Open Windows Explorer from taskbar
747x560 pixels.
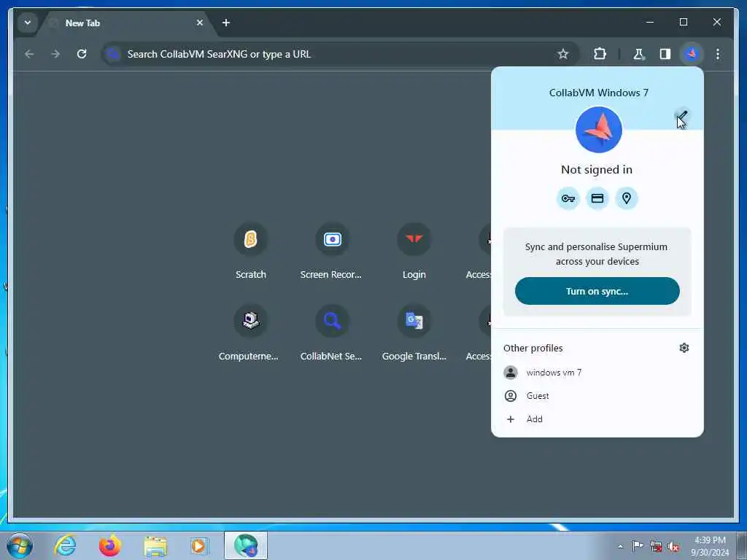coord(155,545)
